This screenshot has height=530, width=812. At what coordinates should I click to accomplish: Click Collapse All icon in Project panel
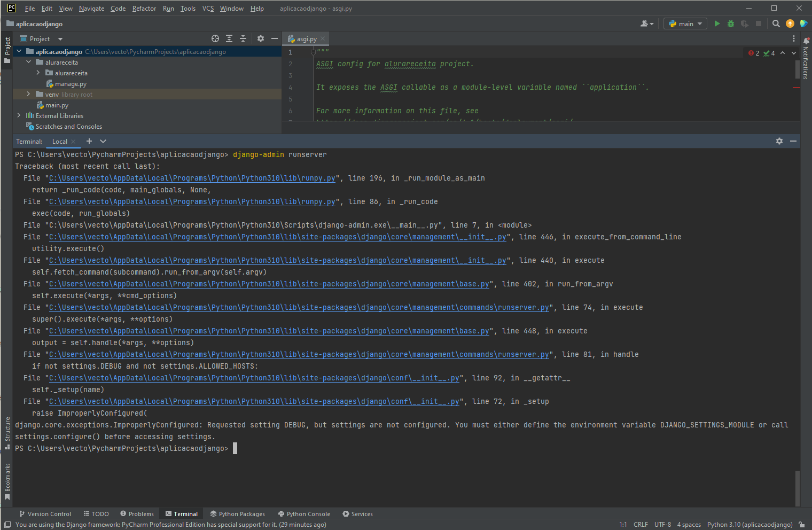[x=243, y=38]
